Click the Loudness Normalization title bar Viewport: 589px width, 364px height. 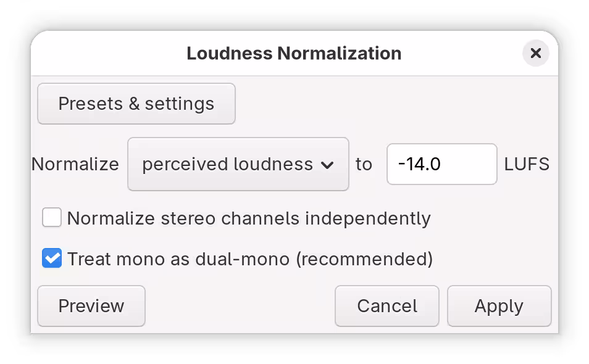[294, 53]
